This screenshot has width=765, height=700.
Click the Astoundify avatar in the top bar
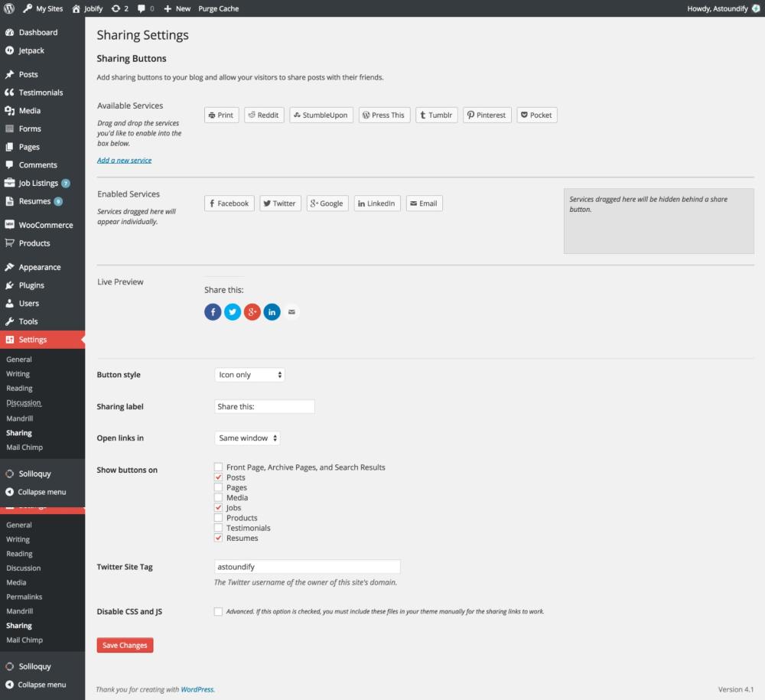click(x=756, y=8)
